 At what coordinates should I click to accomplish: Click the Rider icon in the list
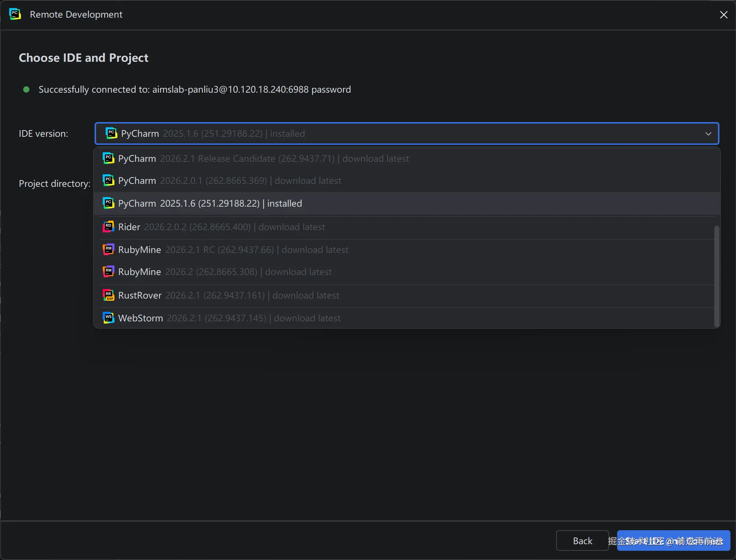108,227
